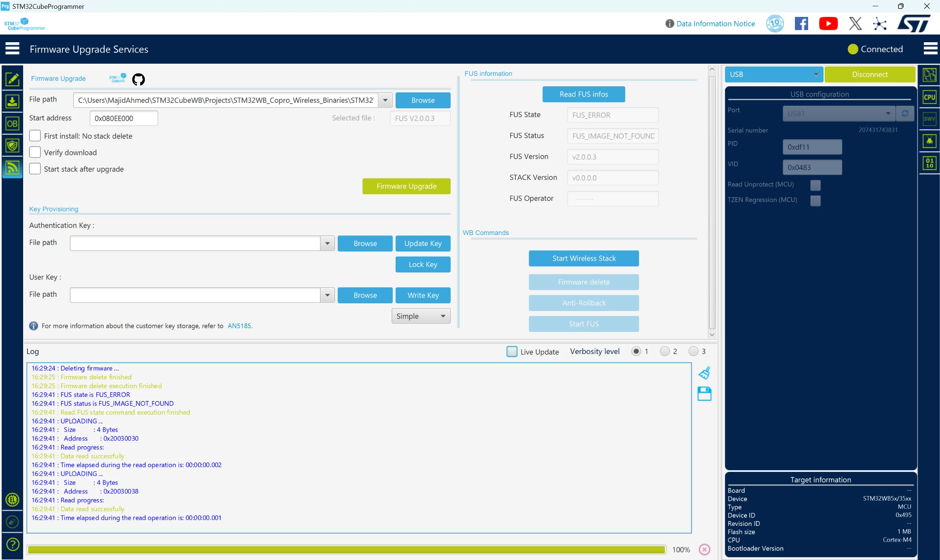This screenshot has width=940, height=560.
Task: Open the shield security sidebar icon
Action: click(12, 145)
